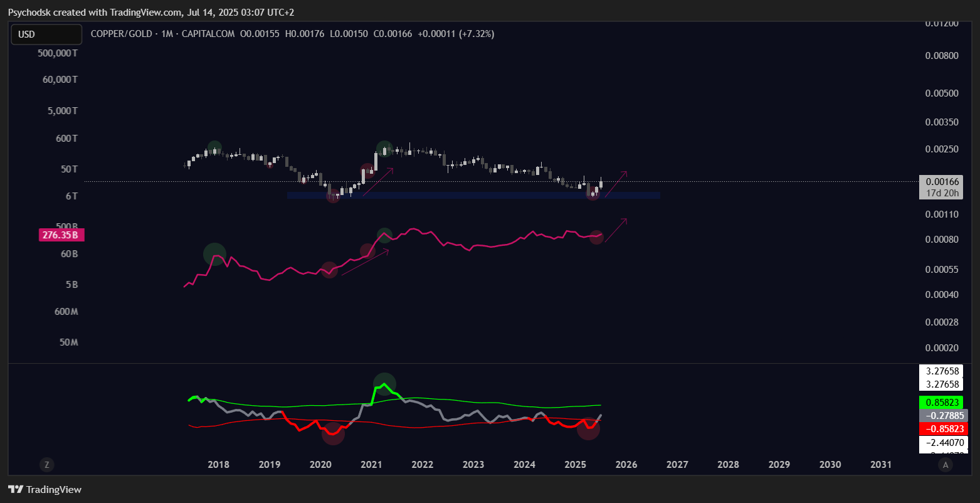
Task: Click the 2030 time axis label
Action: [x=830, y=465]
